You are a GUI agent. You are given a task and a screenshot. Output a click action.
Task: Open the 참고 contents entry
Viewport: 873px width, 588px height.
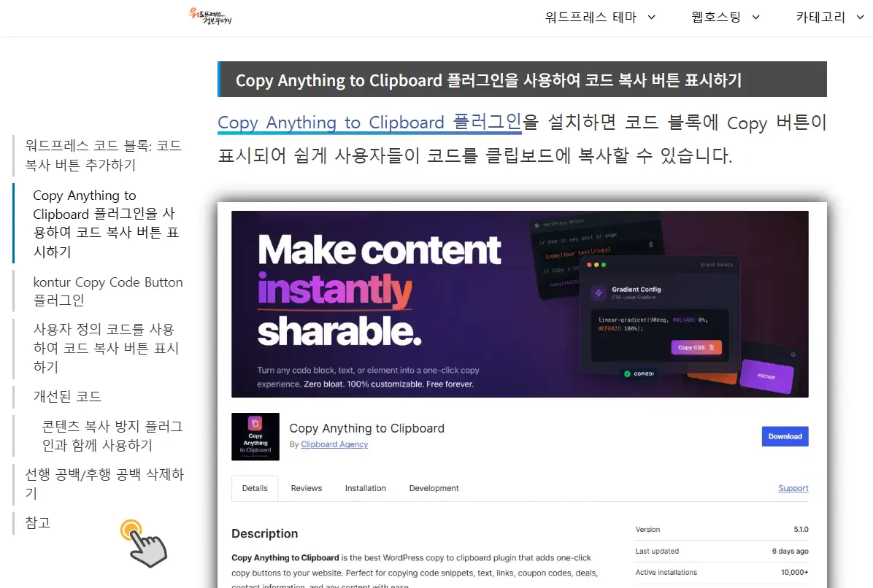pos(38,522)
